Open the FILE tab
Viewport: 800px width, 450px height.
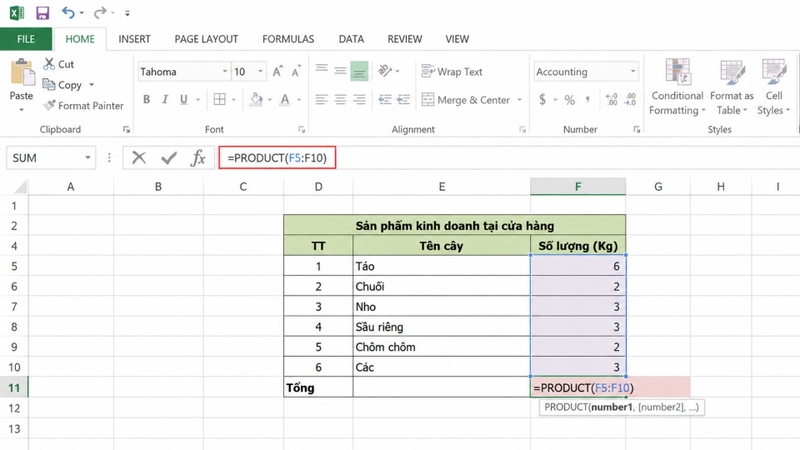[x=26, y=39]
